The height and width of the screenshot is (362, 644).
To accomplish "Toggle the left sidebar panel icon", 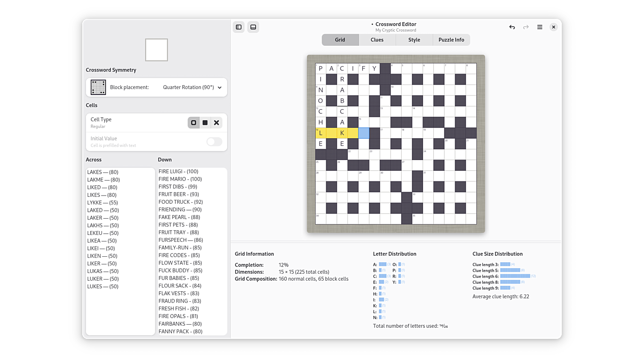I will (x=239, y=27).
